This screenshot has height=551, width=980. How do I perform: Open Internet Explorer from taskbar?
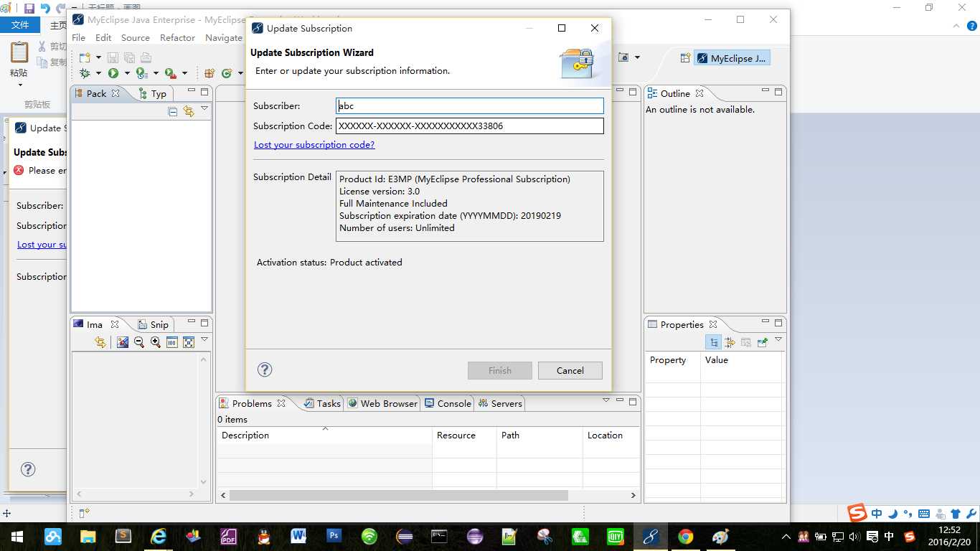159,536
